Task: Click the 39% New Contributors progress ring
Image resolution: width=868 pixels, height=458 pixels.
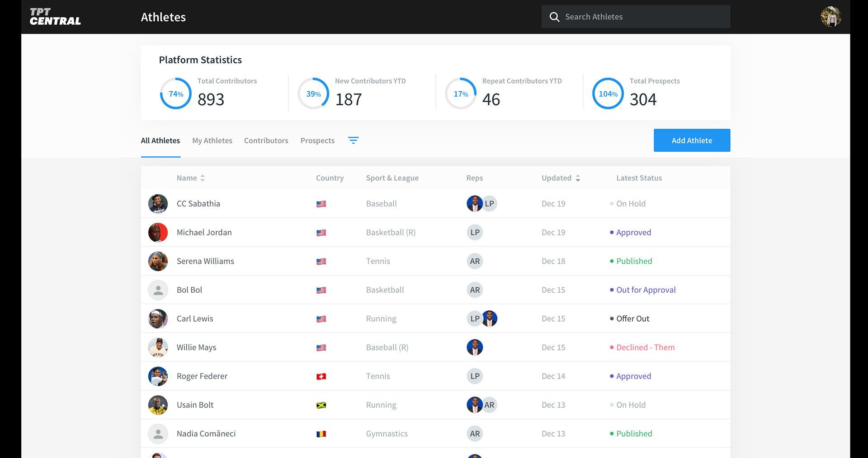Action: click(x=313, y=93)
